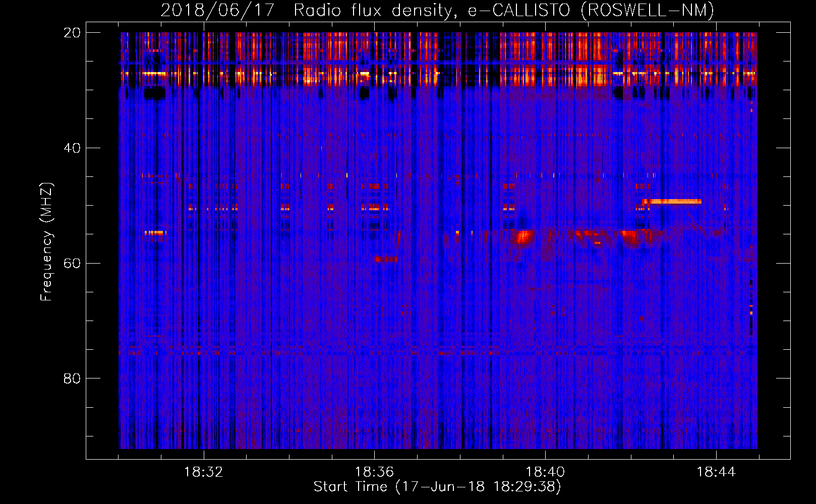Click the frequency tick label "80"
The height and width of the screenshot is (504, 816).
coord(72,379)
